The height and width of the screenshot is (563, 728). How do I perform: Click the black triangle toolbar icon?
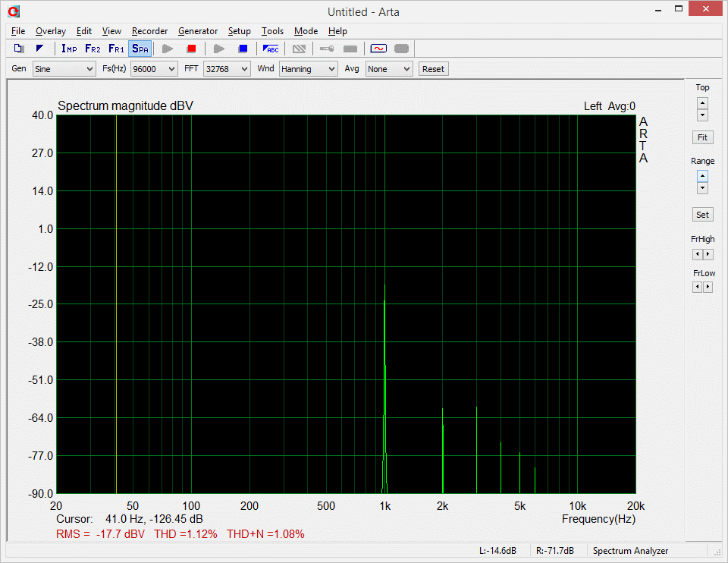[40, 49]
